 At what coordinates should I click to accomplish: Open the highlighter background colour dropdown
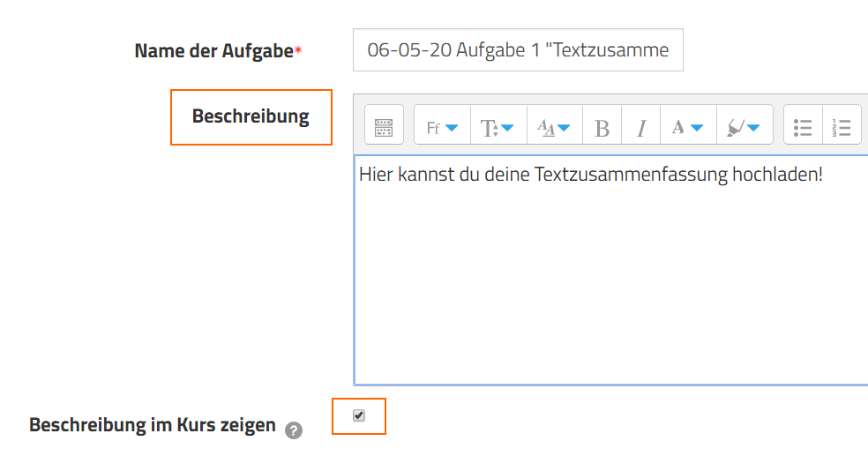744,128
